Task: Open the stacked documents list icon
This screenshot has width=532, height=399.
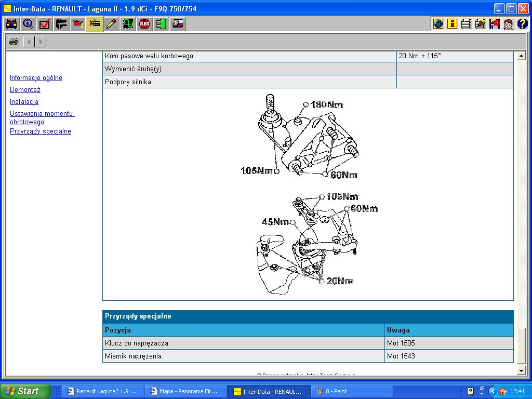Action: [466, 24]
